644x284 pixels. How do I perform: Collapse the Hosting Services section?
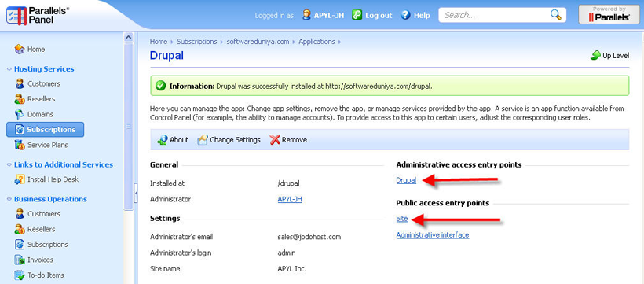(9, 69)
